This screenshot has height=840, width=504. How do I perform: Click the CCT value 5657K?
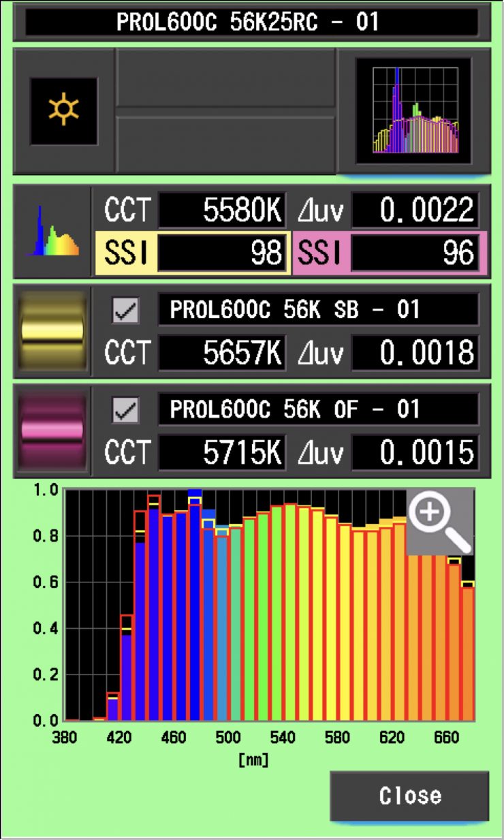tap(222, 353)
